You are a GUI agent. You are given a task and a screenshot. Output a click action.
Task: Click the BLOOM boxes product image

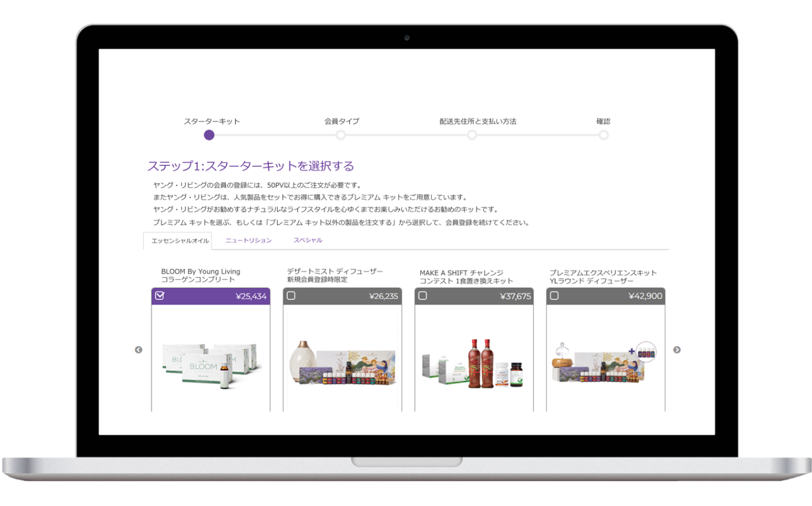click(211, 362)
